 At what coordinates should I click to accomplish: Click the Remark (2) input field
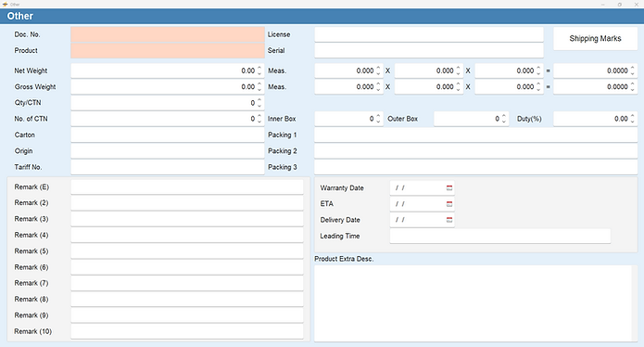(x=187, y=203)
